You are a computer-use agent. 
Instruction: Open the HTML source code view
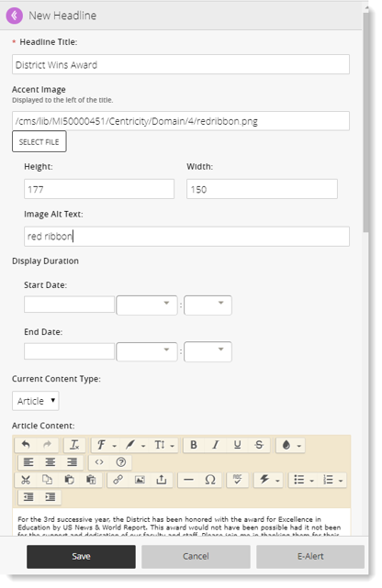[99, 462]
